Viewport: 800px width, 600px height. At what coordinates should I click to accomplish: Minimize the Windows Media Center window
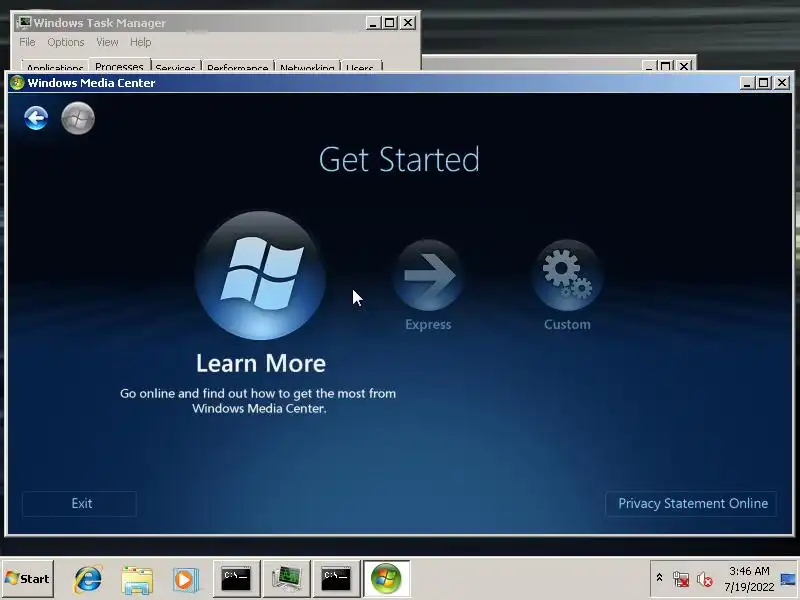[x=747, y=83]
